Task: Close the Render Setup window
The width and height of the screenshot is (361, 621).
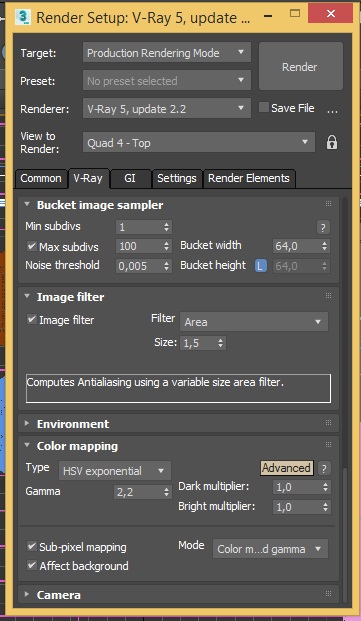Action: coord(331,13)
